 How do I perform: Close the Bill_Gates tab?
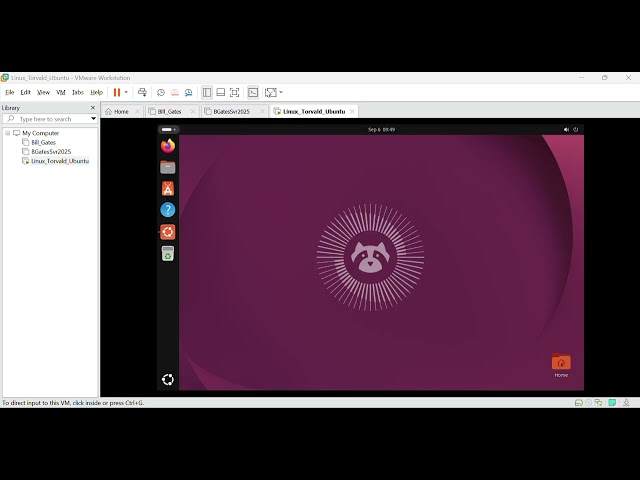(193, 111)
